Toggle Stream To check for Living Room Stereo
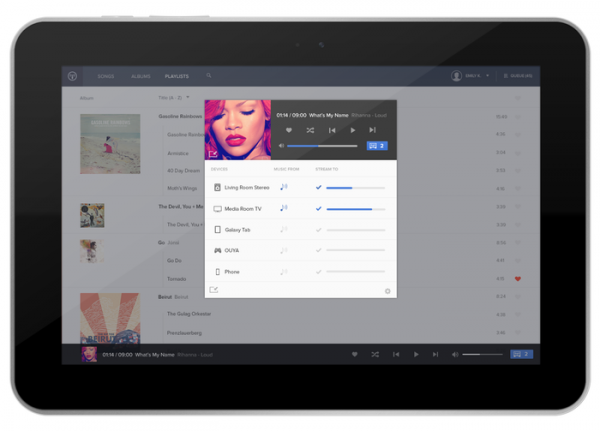The height and width of the screenshot is (431, 600). pyautogui.click(x=318, y=187)
